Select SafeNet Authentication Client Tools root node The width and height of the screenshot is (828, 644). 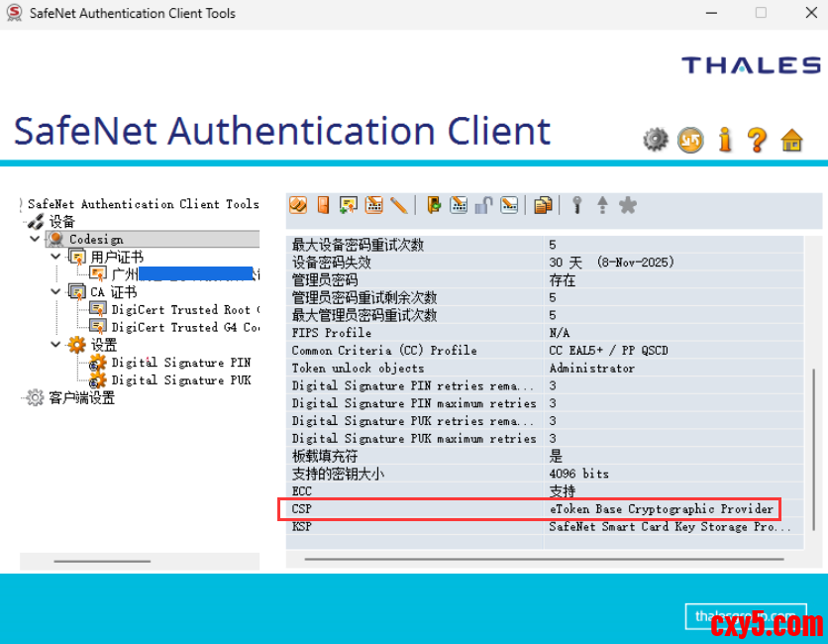coord(143,204)
